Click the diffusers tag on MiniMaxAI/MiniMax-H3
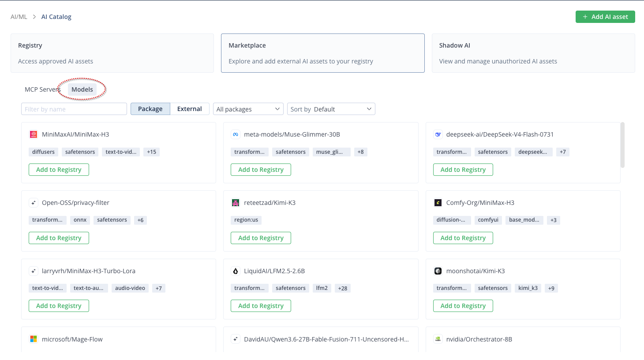Viewport: 644px width, 360px height. click(43, 152)
